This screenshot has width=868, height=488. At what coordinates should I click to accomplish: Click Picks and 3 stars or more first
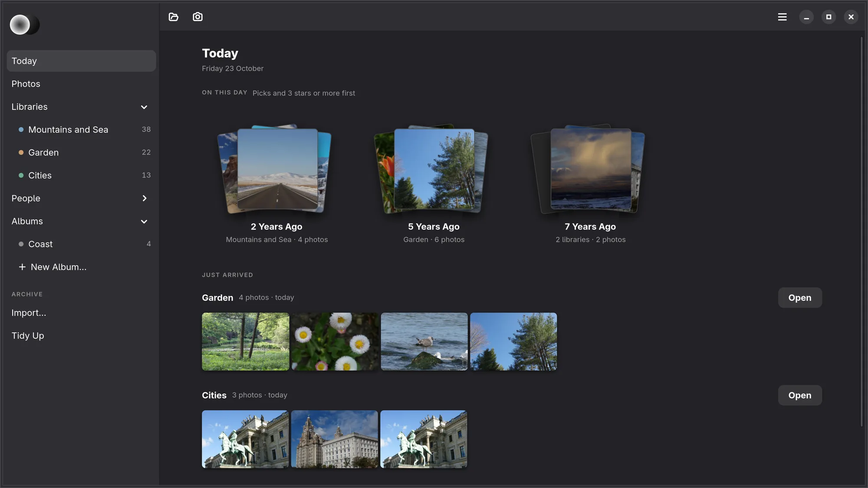click(303, 93)
